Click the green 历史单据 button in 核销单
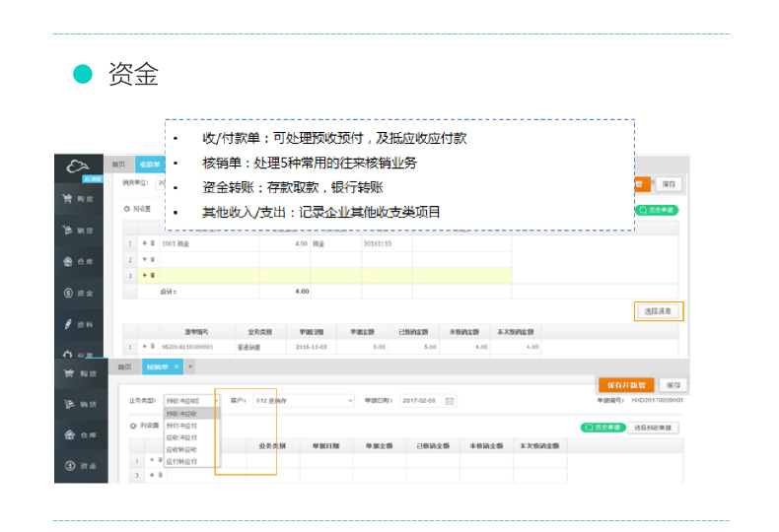 point(603,428)
